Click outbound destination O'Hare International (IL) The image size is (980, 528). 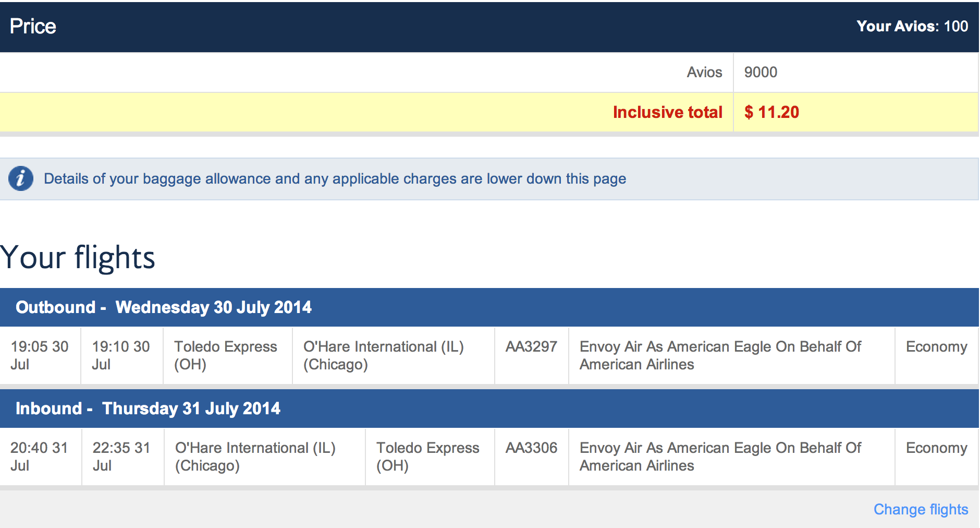pos(384,355)
